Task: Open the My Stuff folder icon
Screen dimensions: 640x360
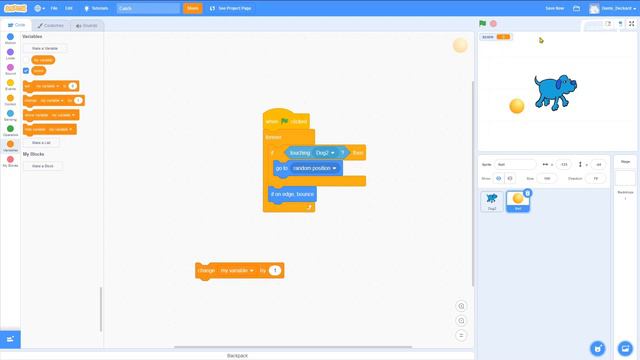Action: 576,8
